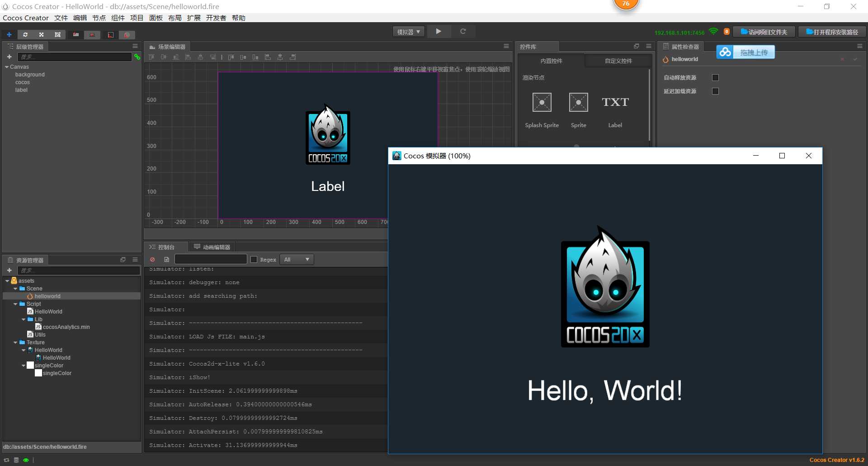Play the preview with the play button
Image resolution: width=868 pixels, height=466 pixels.
pos(439,31)
